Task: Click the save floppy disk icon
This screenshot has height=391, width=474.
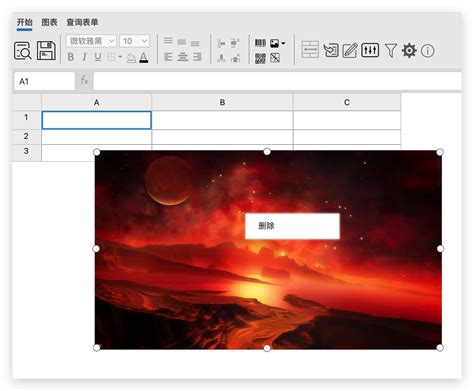Action: pyautogui.click(x=46, y=51)
